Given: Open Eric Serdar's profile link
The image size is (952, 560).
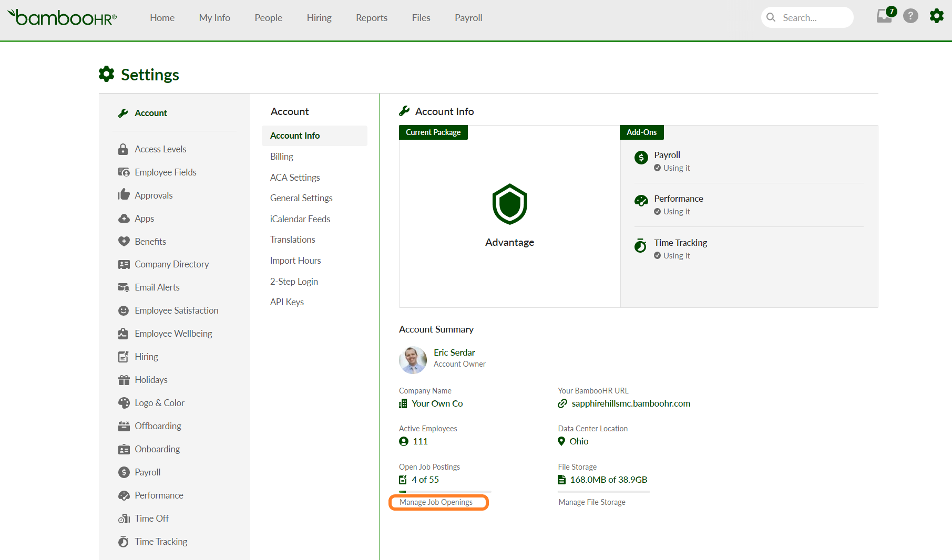Looking at the screenshot, I should tap(454, 352).
